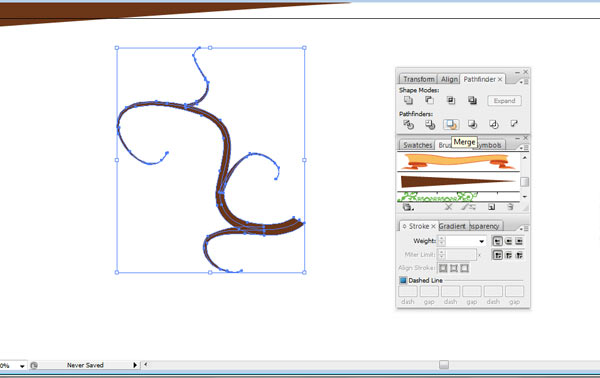The height and width of the screenshot is (378, 600).
Task: Click the Crop pathfinder icon
Action: click(x=472, y=124)
